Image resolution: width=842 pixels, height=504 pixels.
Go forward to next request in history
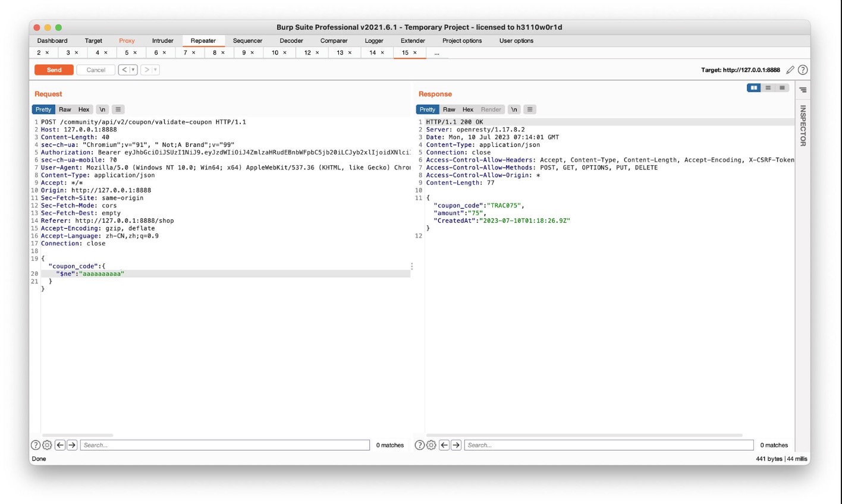146,70
